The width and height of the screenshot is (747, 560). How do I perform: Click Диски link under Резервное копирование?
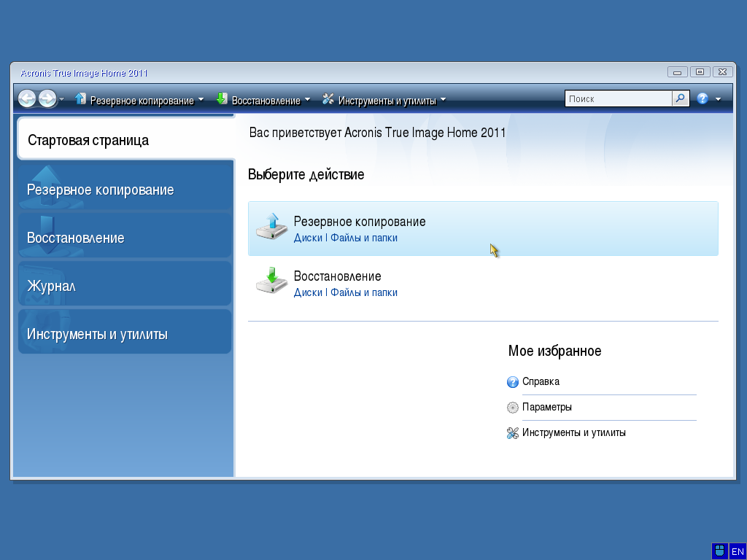pos(308,238)
